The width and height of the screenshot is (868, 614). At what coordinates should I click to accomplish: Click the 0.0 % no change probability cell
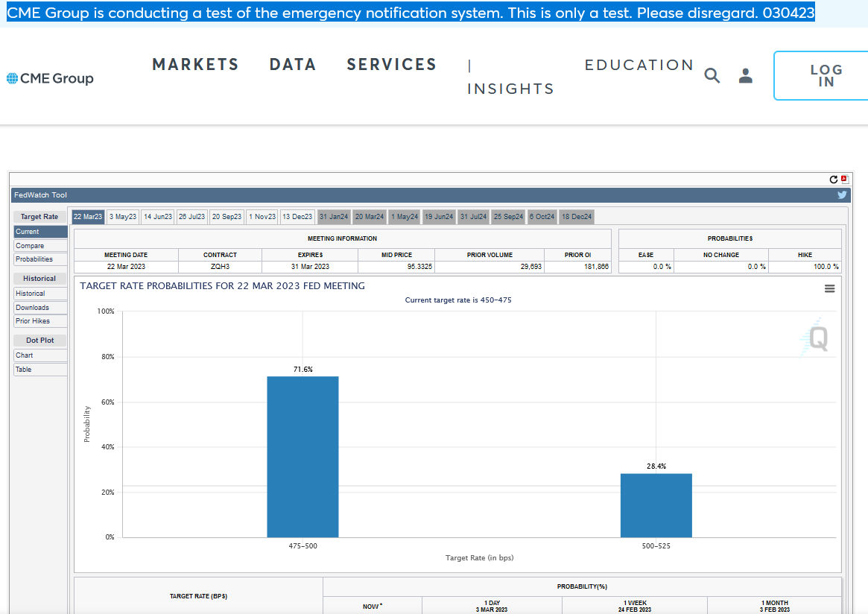click(x=720, y=267)
